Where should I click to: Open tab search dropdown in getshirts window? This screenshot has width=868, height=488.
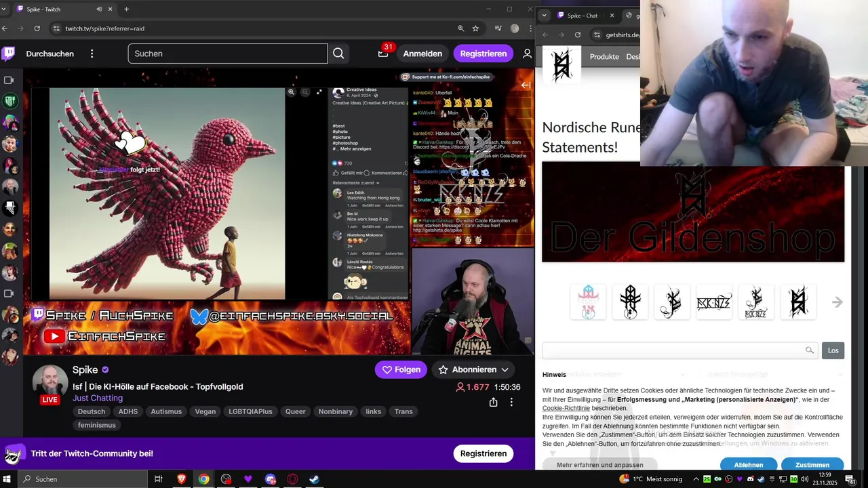point(544,15)
